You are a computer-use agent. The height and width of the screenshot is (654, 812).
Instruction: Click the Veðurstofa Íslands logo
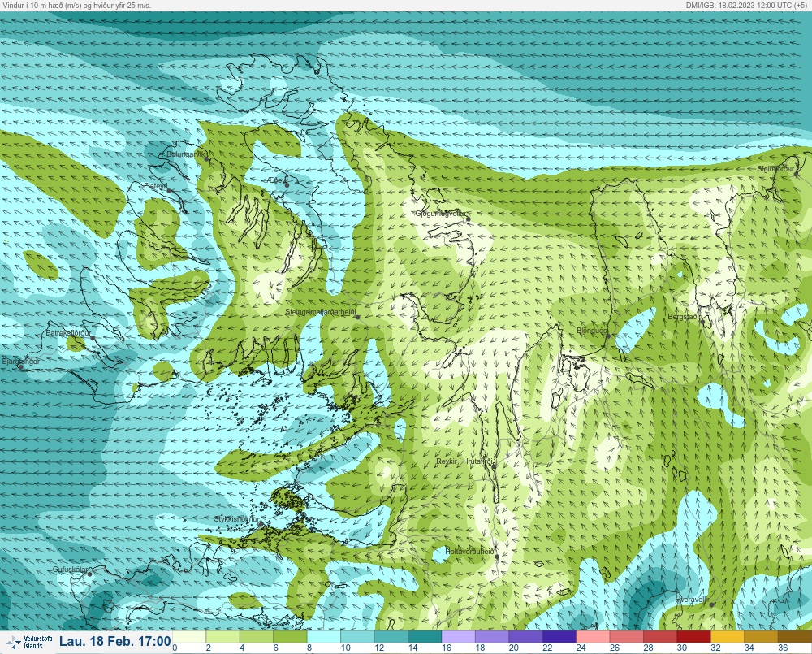click(x=29, y=643)
